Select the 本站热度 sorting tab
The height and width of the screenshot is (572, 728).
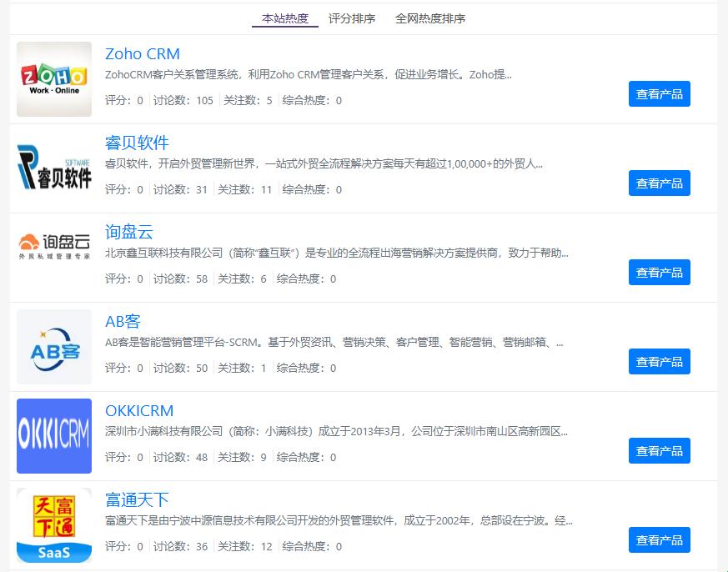[285, 18]
